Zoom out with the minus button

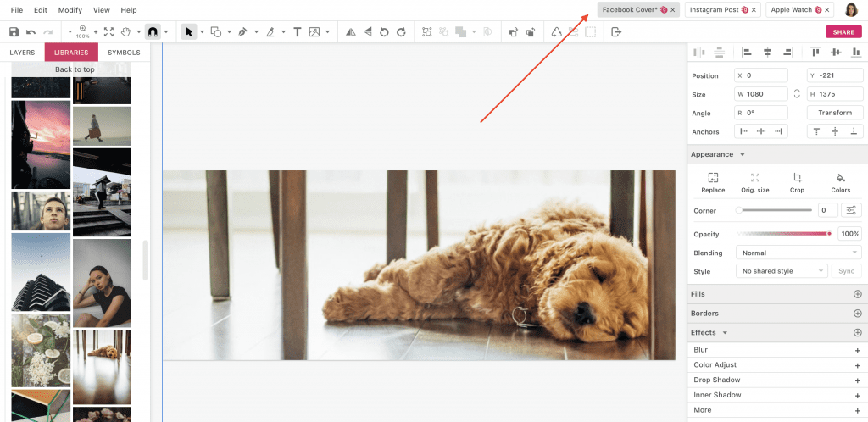click(x=70, y=32)
